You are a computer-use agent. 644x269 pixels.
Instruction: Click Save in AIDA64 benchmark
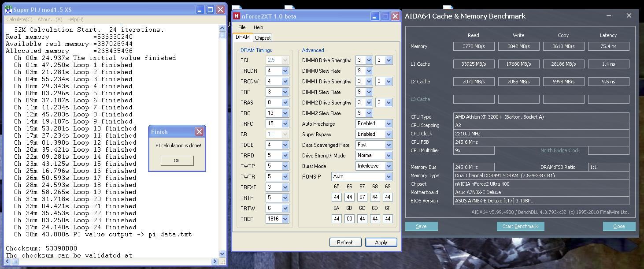pos(421,226)
